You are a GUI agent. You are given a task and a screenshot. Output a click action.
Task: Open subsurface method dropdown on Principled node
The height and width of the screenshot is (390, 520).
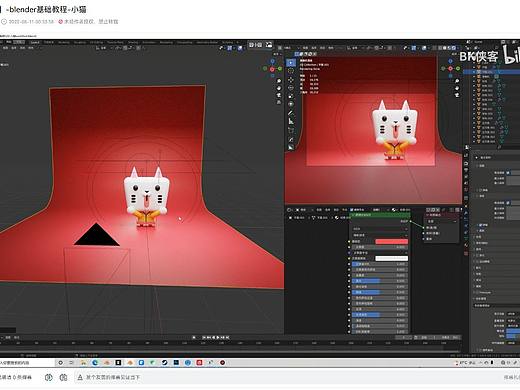pos(380,235)
